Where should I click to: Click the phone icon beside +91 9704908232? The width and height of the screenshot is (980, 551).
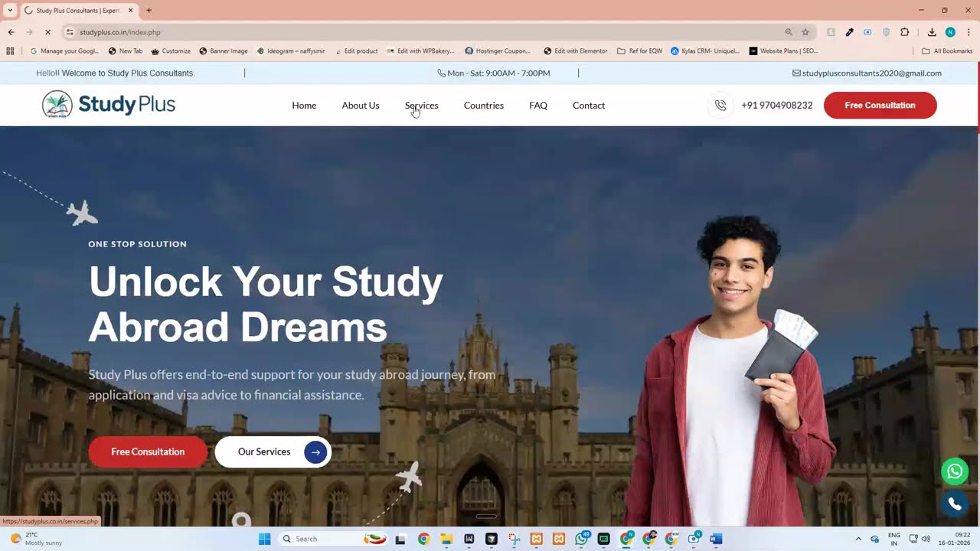point(720,106)
